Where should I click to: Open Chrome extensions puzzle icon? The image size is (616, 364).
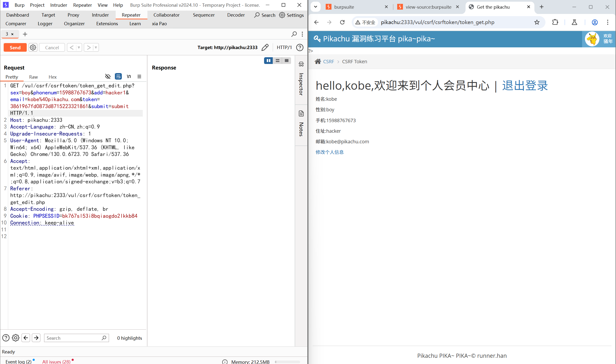555,22
